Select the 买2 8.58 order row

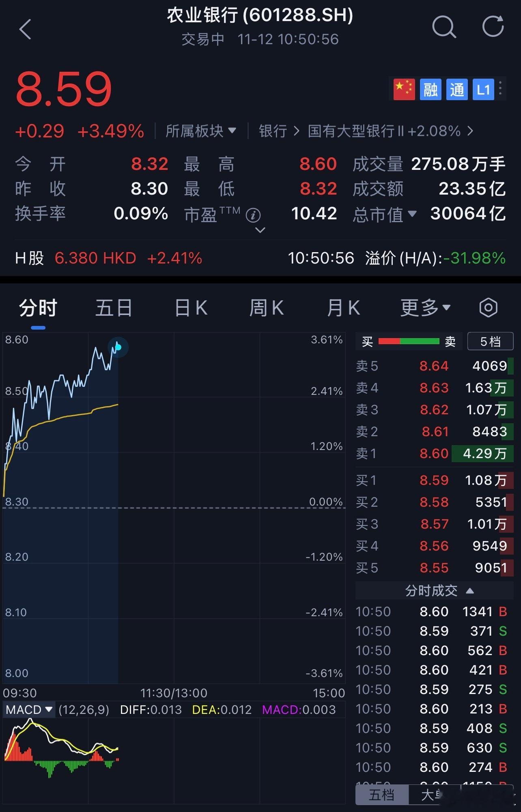[x=435, y=502]
